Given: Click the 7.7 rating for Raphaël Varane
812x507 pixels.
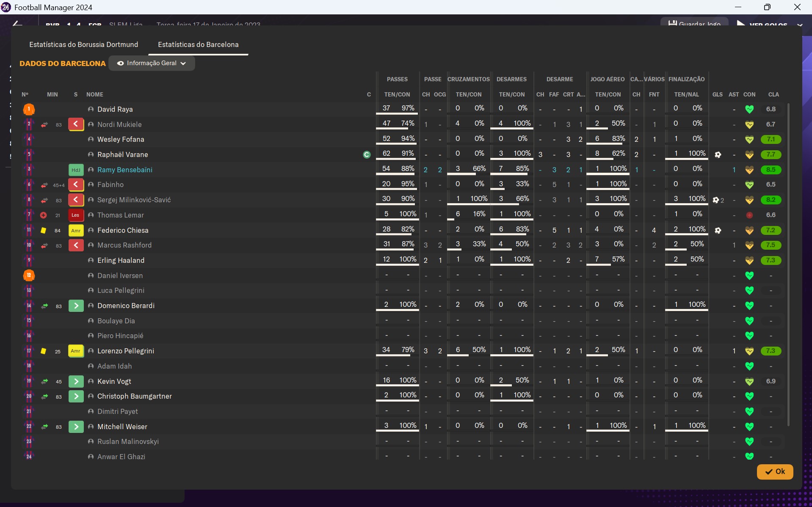Looking at the screenshot, I should coord(771,154).
